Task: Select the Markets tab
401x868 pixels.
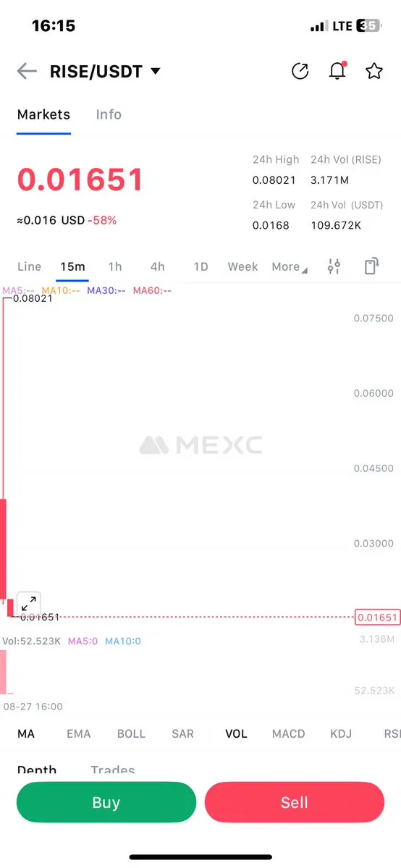Action: point(43,114)
